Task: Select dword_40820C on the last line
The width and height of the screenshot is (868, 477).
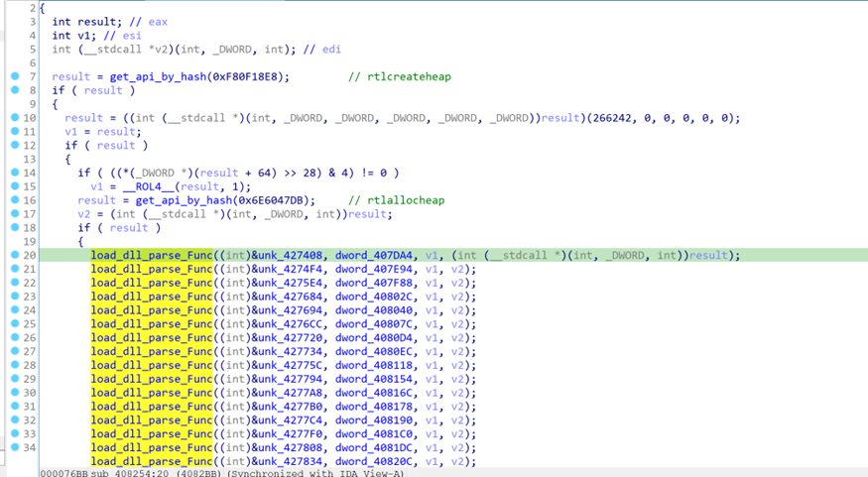Action: [375, 461]
